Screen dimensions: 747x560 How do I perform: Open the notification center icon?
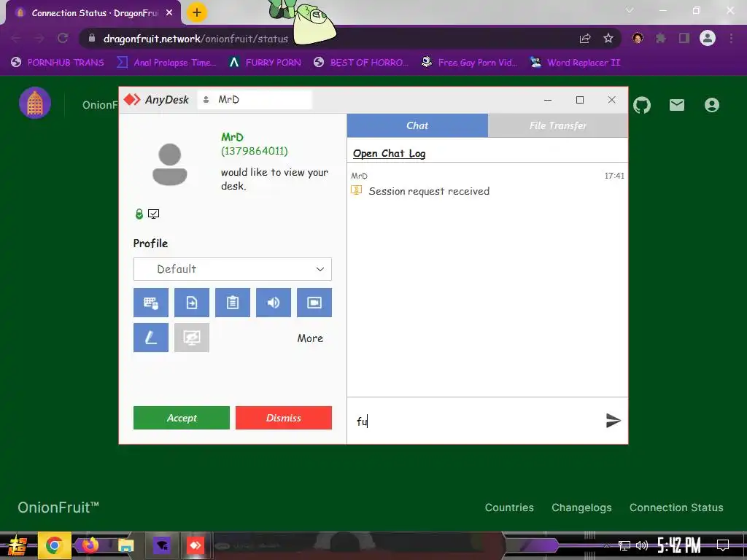[x=723, y=545]
